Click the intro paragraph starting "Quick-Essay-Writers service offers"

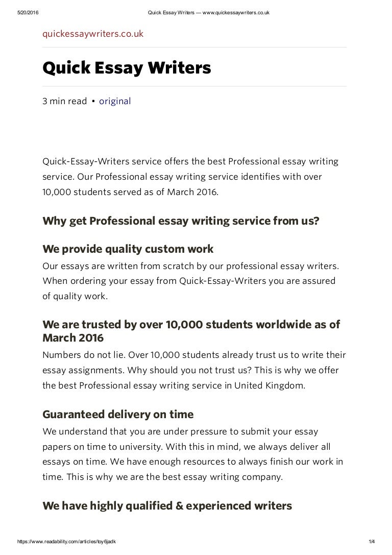pyautogui.click(x=190, y=177)
